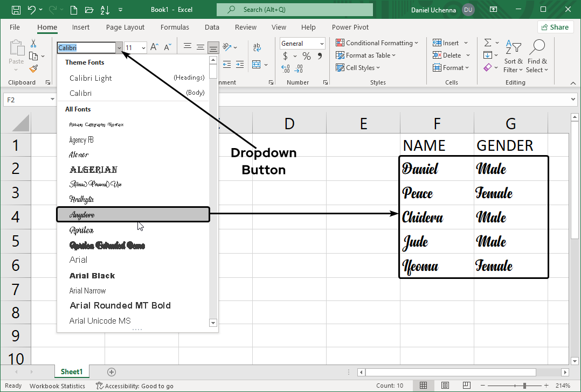Click the zoom slider in status bar
581x392 pixels.
[x=524, y=386]
